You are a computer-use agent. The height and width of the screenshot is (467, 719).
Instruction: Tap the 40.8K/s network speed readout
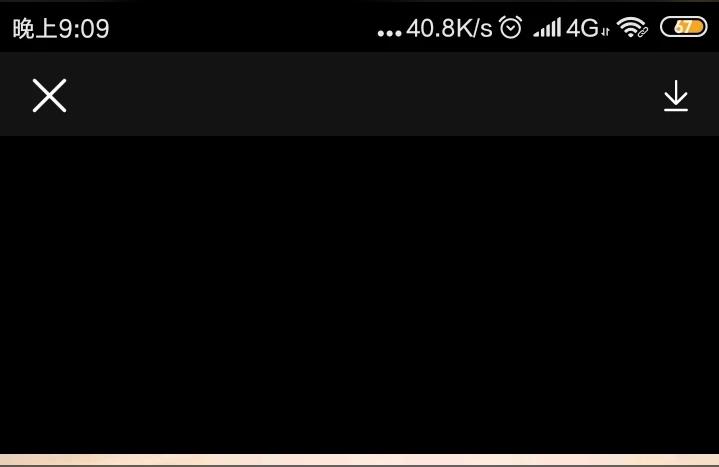click(449, 28)
